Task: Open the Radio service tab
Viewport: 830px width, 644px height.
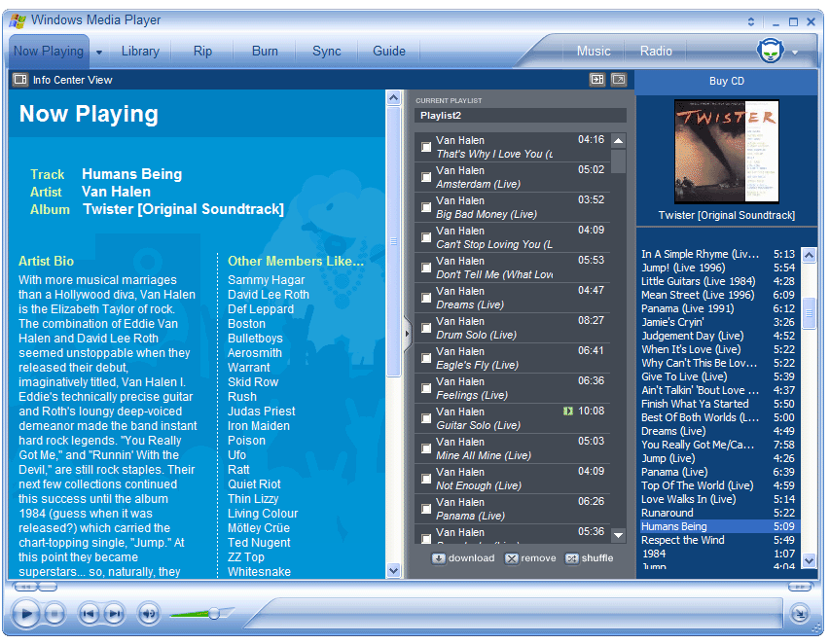Action: click(x=656, y=52)
